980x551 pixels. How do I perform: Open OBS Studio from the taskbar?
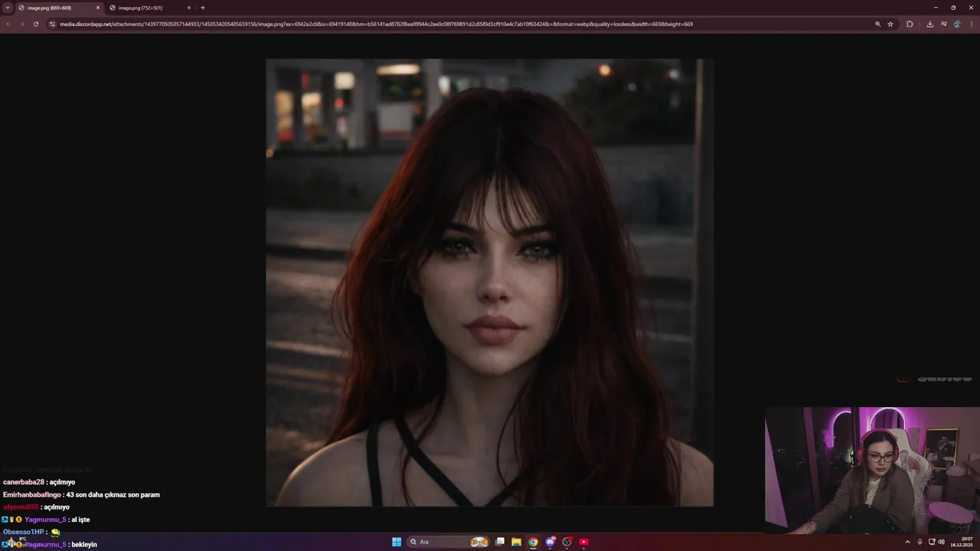(x=567, y=542)
